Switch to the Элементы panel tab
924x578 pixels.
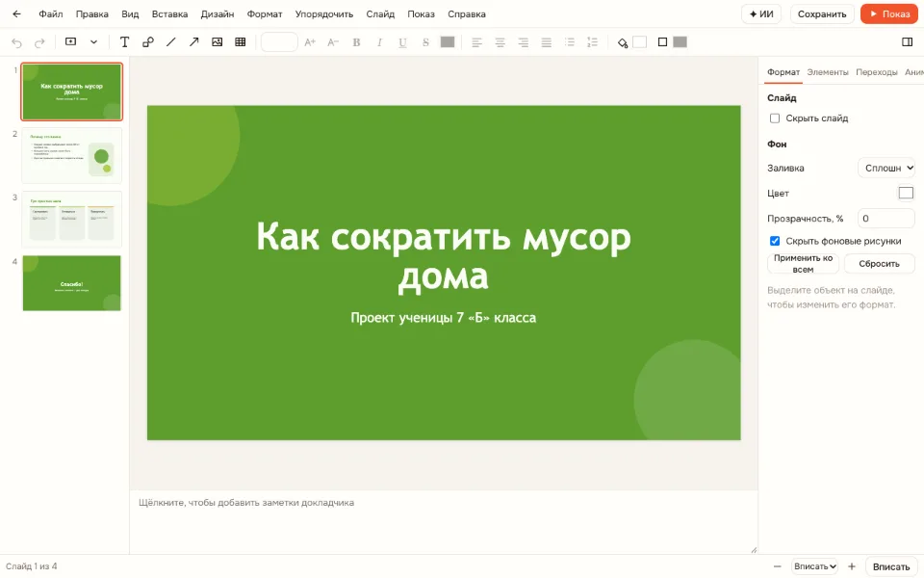pyautogui.click(x=828, y=72)
